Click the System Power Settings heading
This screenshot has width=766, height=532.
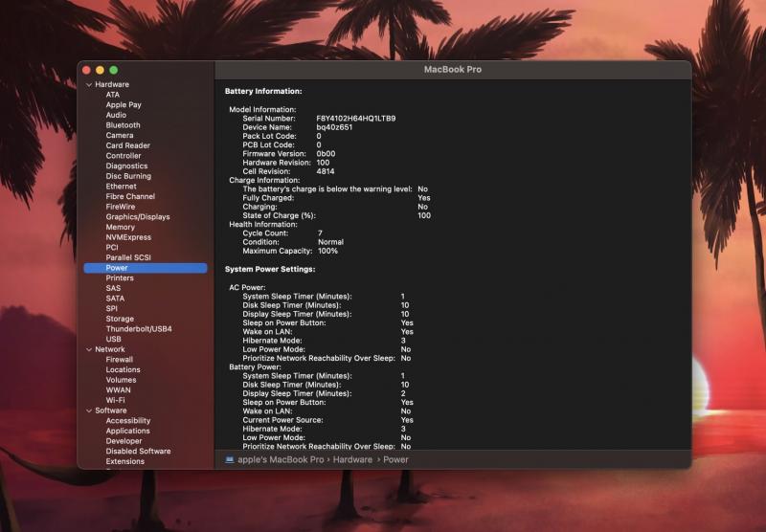270,270
